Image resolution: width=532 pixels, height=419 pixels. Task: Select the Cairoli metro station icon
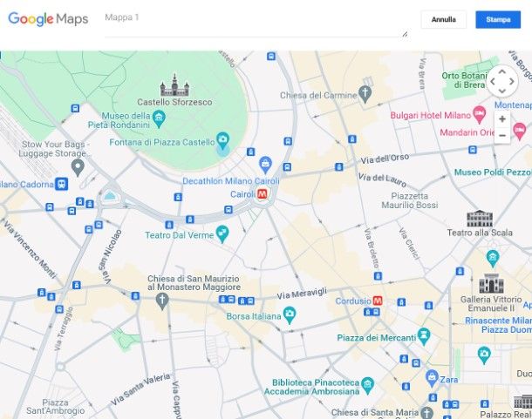263,194
